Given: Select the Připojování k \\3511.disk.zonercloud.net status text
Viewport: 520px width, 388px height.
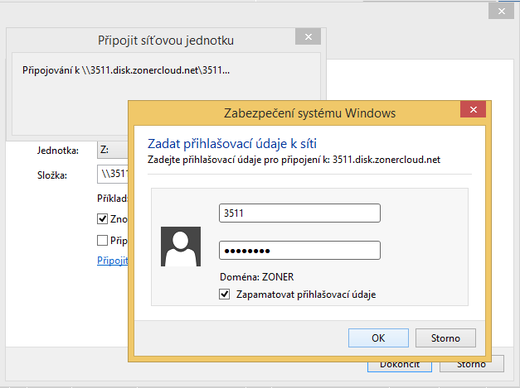Looking at the screenshot, I should click(126, 70).
